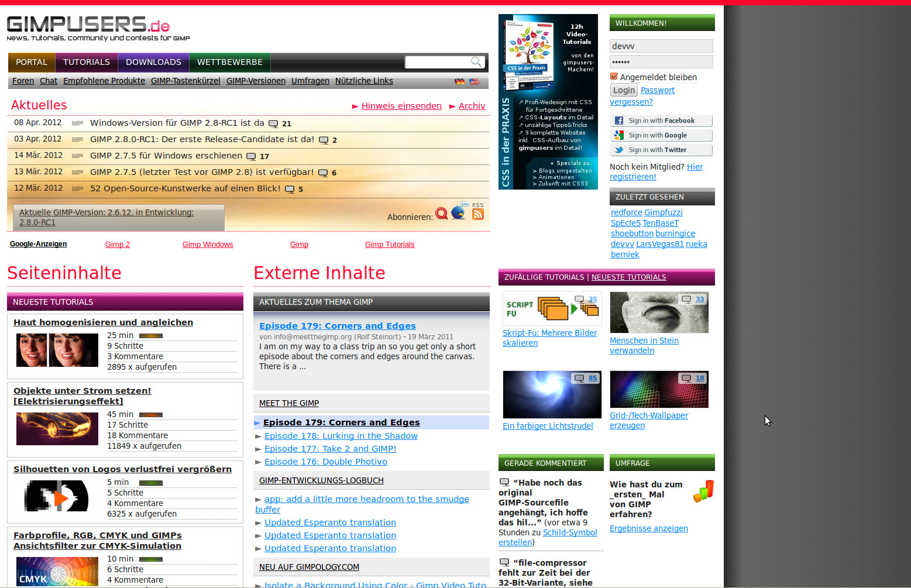Viewport: 911px width, 588px height.
Task: Open the TUTORIALS tab
Action: (x=87, y=62)
